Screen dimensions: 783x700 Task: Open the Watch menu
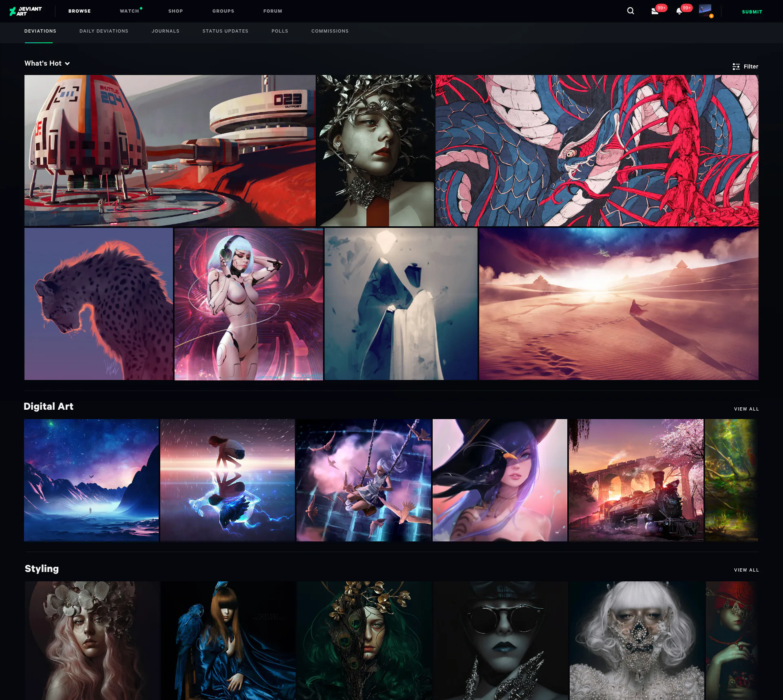[130, 11]
